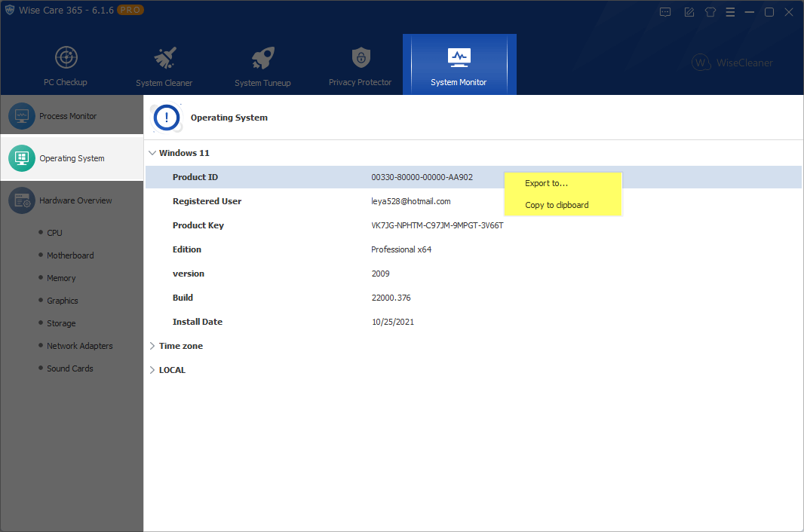Select the Build row label
This screenshot has height=532, width=804.
click(x=183, y=298)
